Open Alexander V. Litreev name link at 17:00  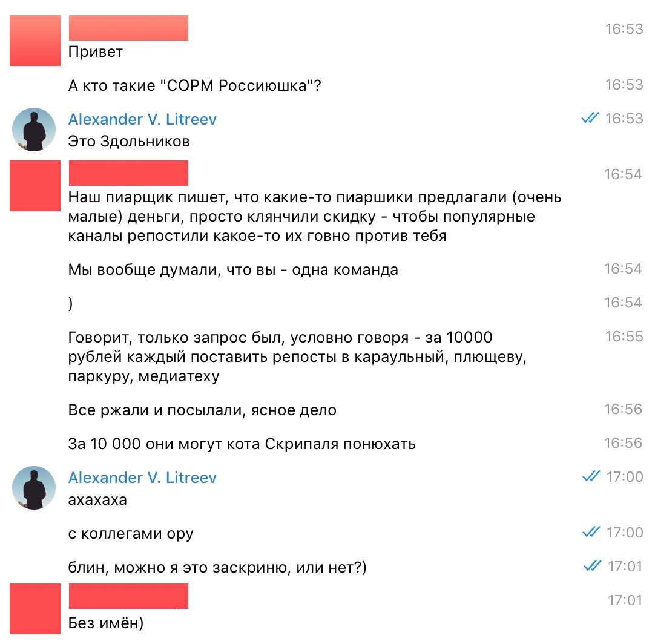pos(142,478)
